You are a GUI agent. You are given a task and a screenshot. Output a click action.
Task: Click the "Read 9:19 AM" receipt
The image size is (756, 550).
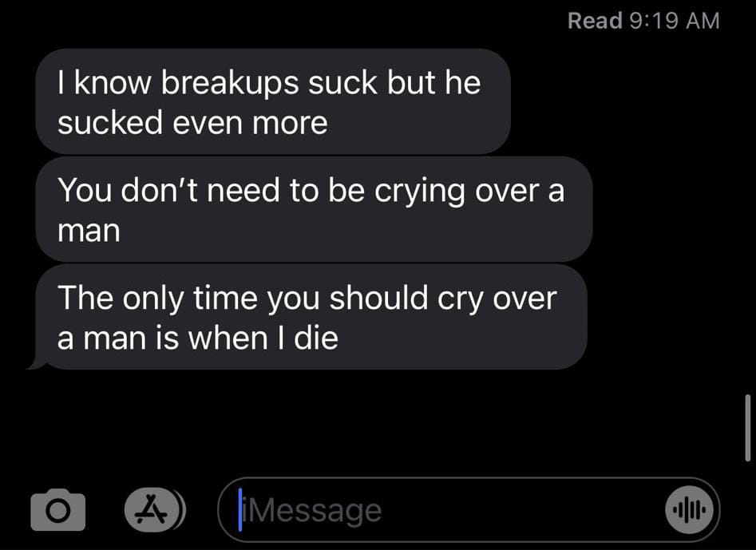(x=643, y=21)
